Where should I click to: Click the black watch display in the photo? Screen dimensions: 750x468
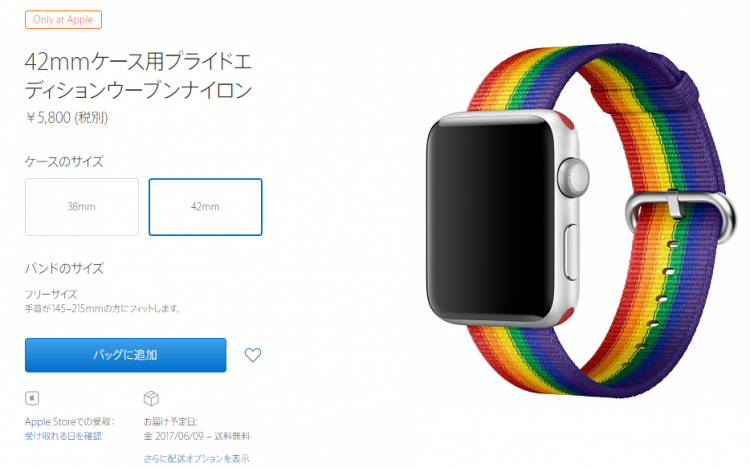tap(490, 220)
